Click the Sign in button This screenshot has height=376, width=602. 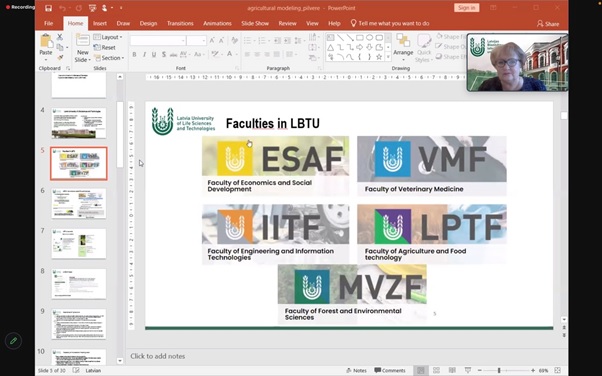(466, 8)
